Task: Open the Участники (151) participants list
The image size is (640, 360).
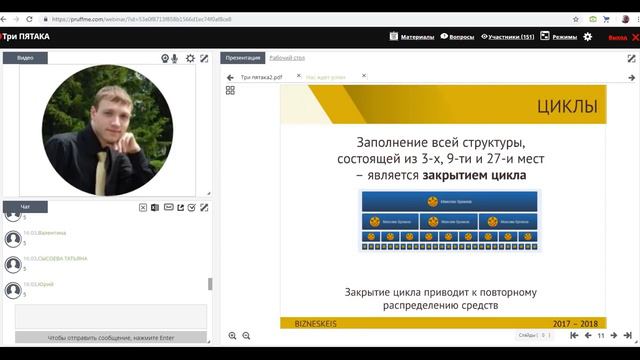Action: (511, 37)
